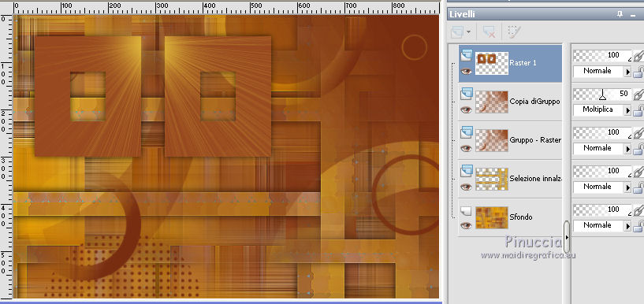Image resolution: width=644 pixels, height=304 pixels.
Task: Click the lock transparency icon for Copia diGruppo
Action: point(638,110)
